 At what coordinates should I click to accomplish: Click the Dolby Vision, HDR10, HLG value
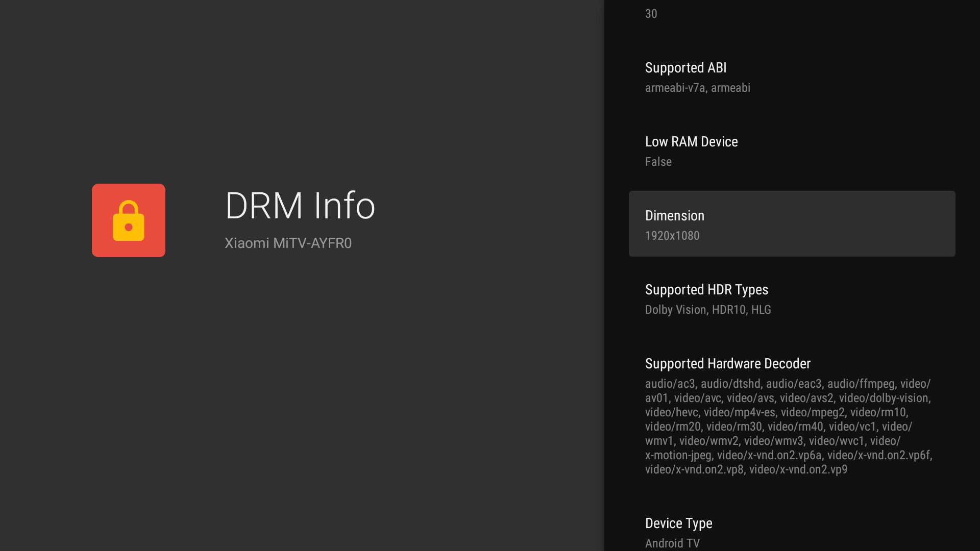click(708, 310)
